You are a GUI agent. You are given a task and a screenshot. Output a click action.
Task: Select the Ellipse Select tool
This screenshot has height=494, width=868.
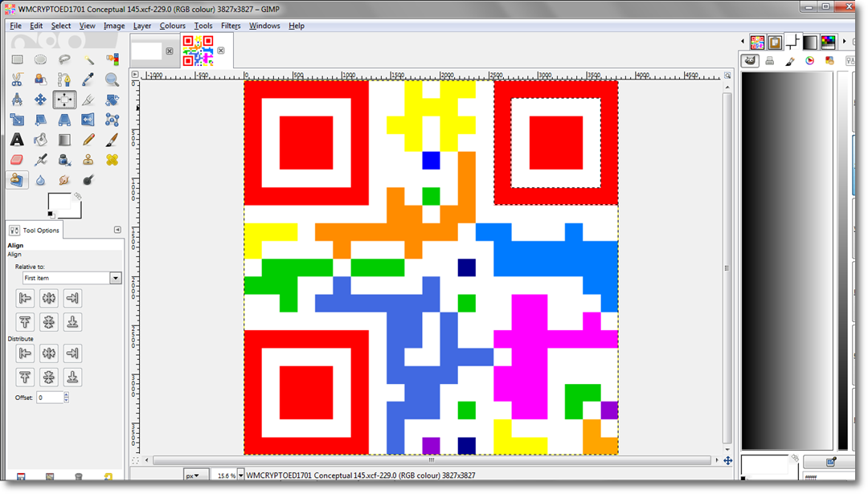tap(40, 59)
